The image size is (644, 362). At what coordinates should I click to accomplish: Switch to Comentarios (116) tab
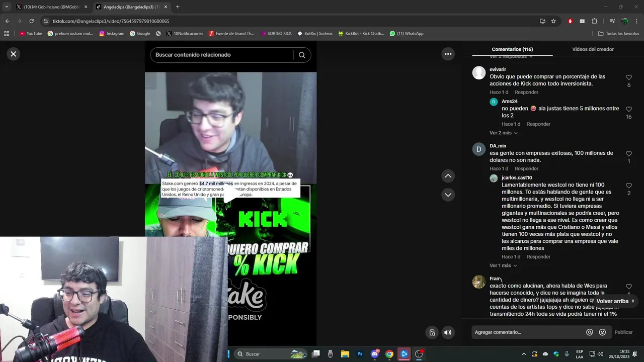pyautogui.click(x=512, y=49)
